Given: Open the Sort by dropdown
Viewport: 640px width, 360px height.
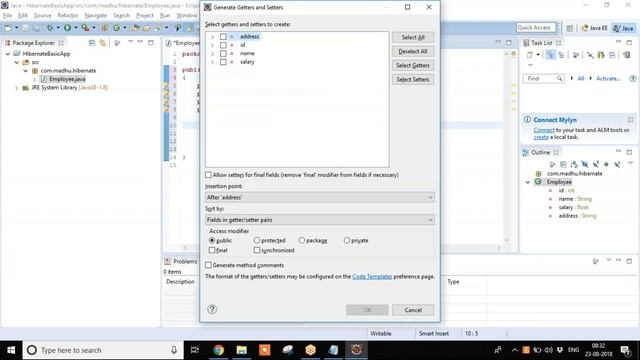Looking at the screenshot, I should point(320,220).
